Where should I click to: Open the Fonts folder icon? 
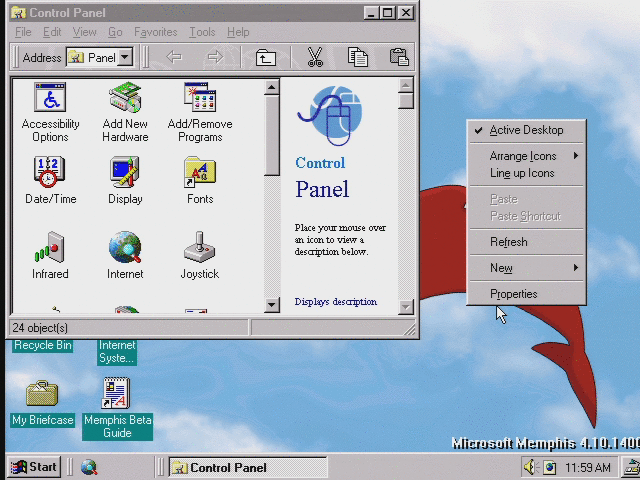[x=200, y=171]
